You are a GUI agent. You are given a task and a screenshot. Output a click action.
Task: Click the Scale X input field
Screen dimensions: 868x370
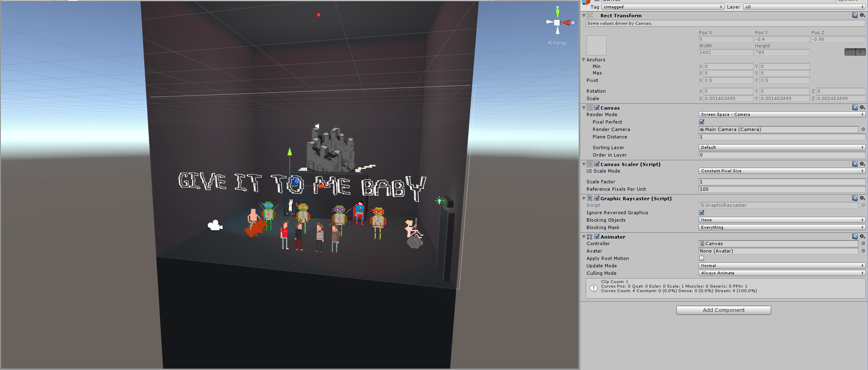[728, 98]
